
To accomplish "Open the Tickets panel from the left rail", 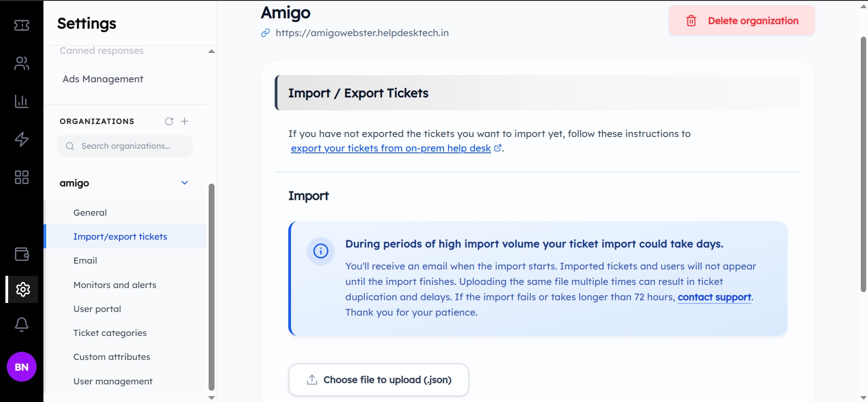I will click(21, 25).
